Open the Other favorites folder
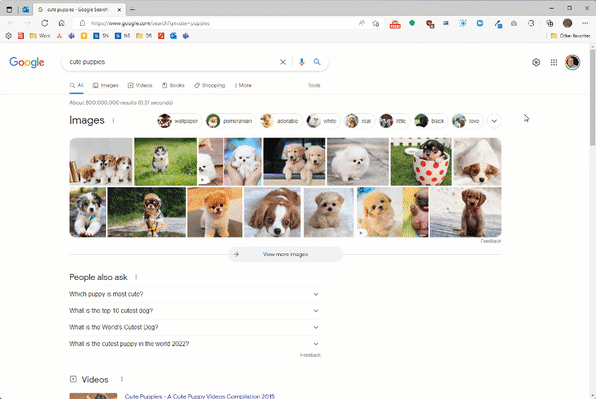Viewport: 596px width, 399px height. pyautogui.click(x=570, y=36)
